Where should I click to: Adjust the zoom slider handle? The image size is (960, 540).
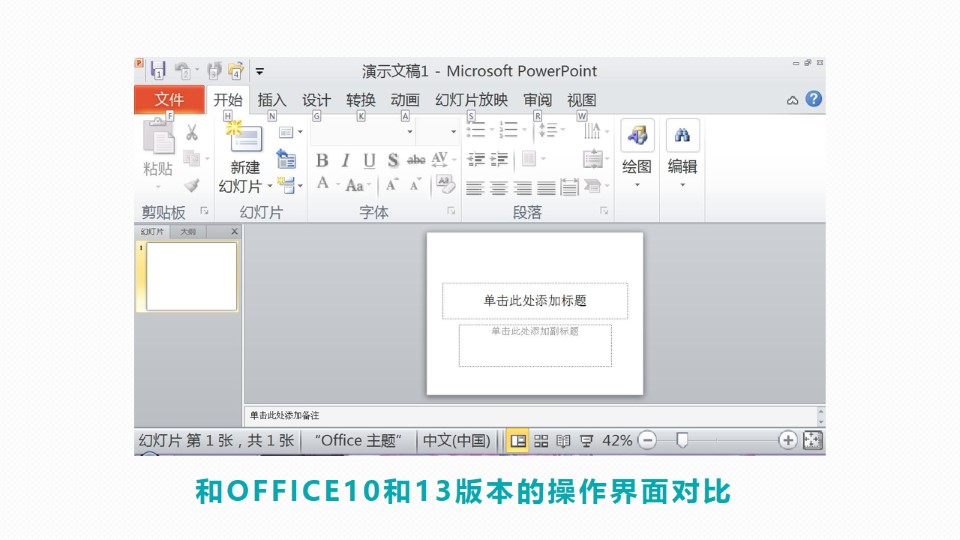[681, 440]
